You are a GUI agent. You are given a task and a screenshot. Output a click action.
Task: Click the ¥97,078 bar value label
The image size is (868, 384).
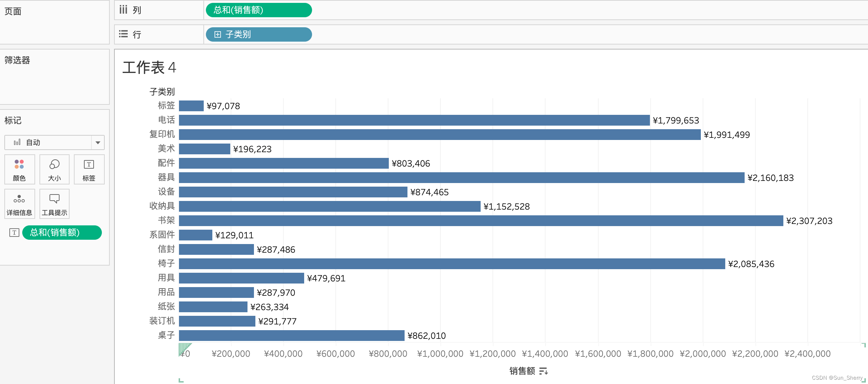(x=223, y=106)
